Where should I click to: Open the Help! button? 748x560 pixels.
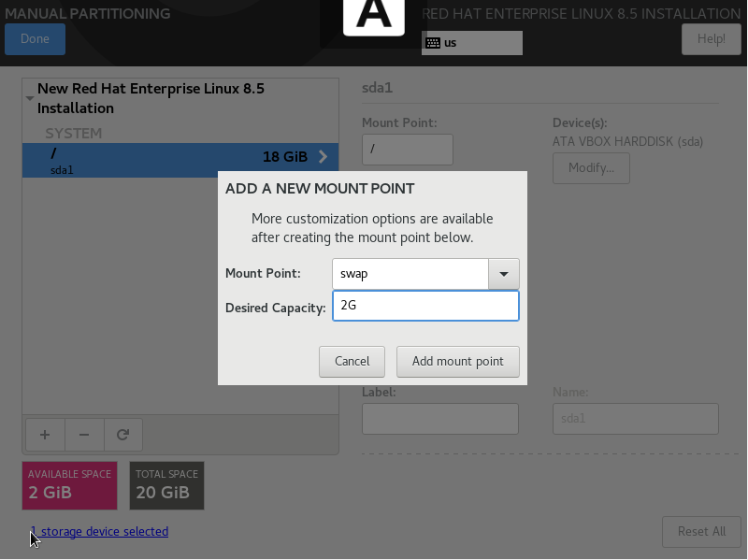coord(711,39)
